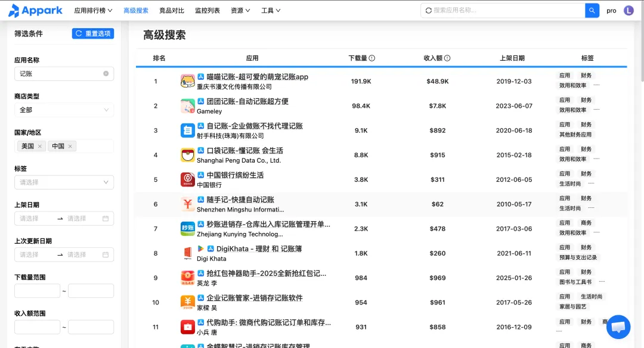Click the 预算与支出记录 tag
The image size is (644, 348).
(578, 257)
